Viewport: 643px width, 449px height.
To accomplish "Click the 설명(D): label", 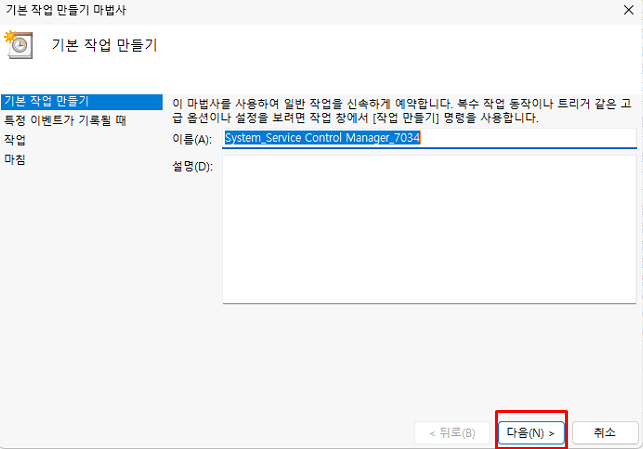I will point(192,166).
